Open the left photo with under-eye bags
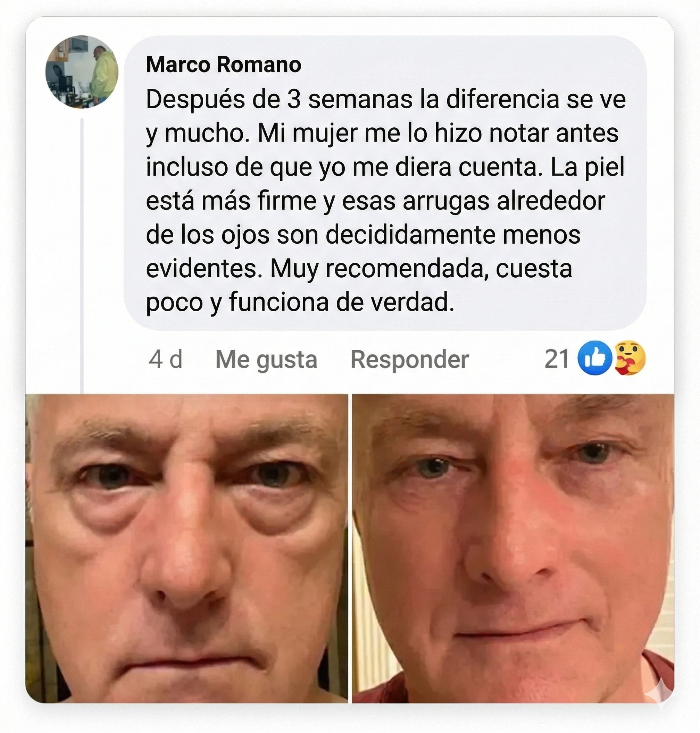 pos(186,549)
